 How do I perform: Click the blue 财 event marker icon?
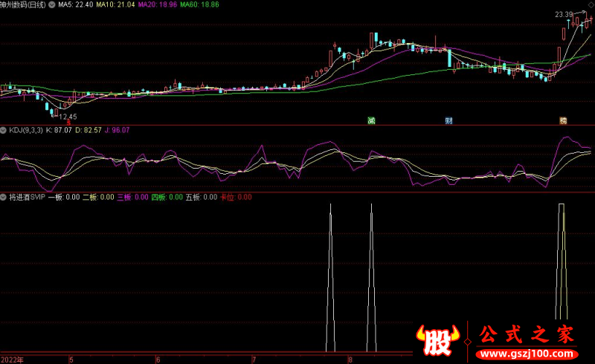pyautogui.click(x=449, y=120)
